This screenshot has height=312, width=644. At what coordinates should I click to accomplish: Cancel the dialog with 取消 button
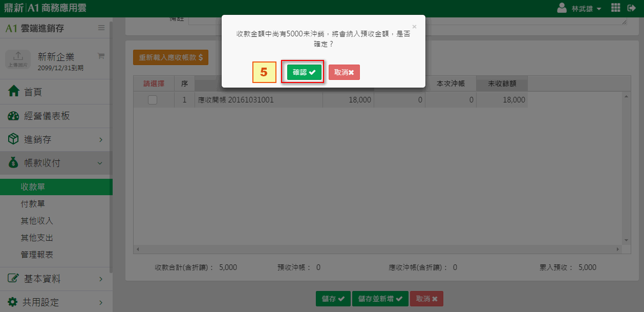(344, 72)
